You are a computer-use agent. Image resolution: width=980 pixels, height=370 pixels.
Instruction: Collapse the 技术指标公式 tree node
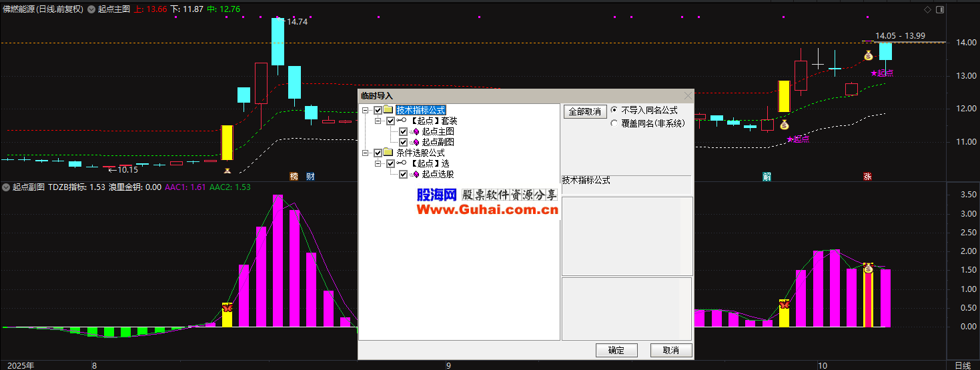click(366, 110)
